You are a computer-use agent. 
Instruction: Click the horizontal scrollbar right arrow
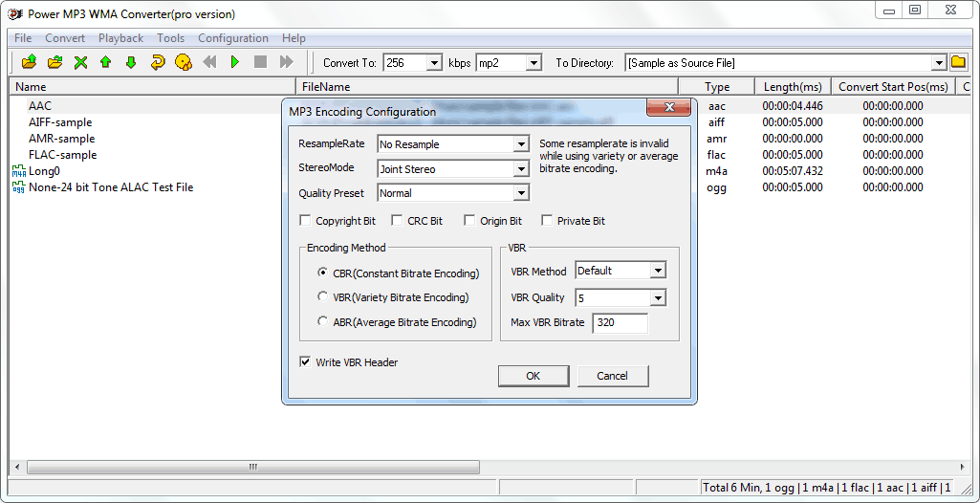962,467
